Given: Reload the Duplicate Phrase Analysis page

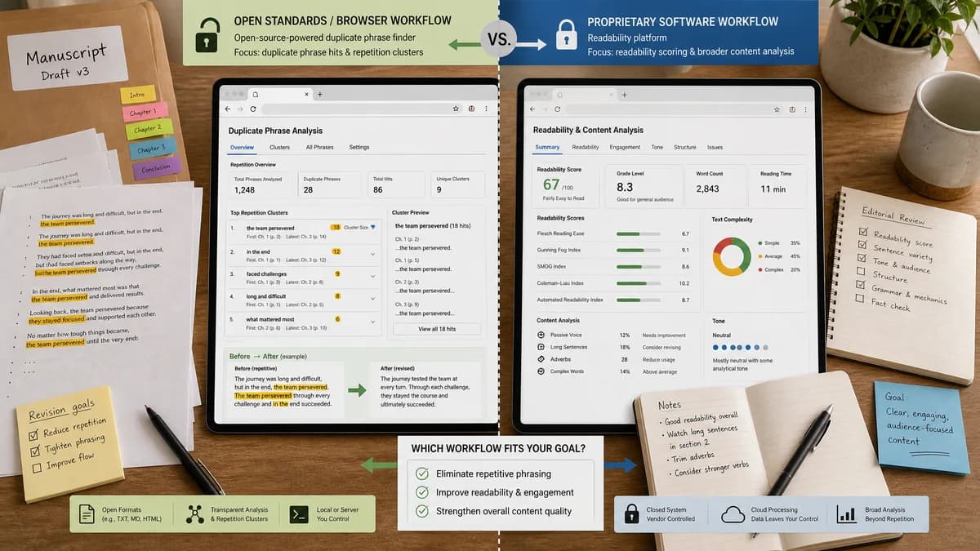Looking at the screenshot, I should point(253,109).
